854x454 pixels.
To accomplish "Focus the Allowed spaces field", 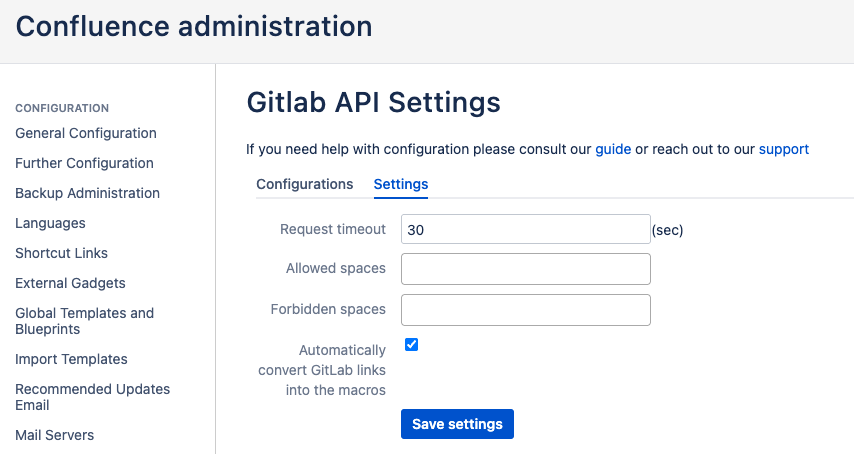I will [x=526, y=269].
